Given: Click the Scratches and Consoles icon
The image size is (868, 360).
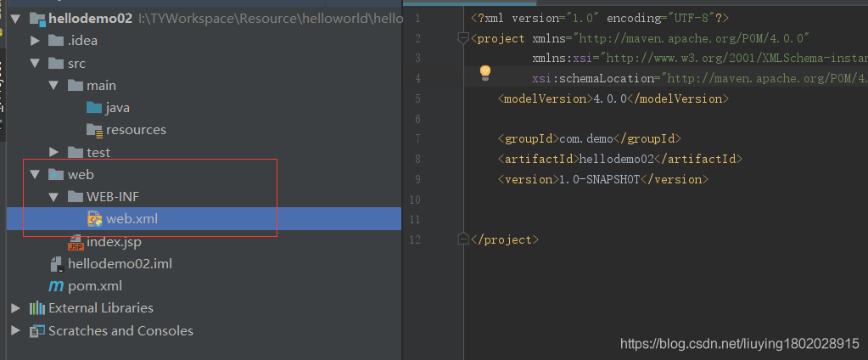Looking at the screenshot, I should pos(37,330).
